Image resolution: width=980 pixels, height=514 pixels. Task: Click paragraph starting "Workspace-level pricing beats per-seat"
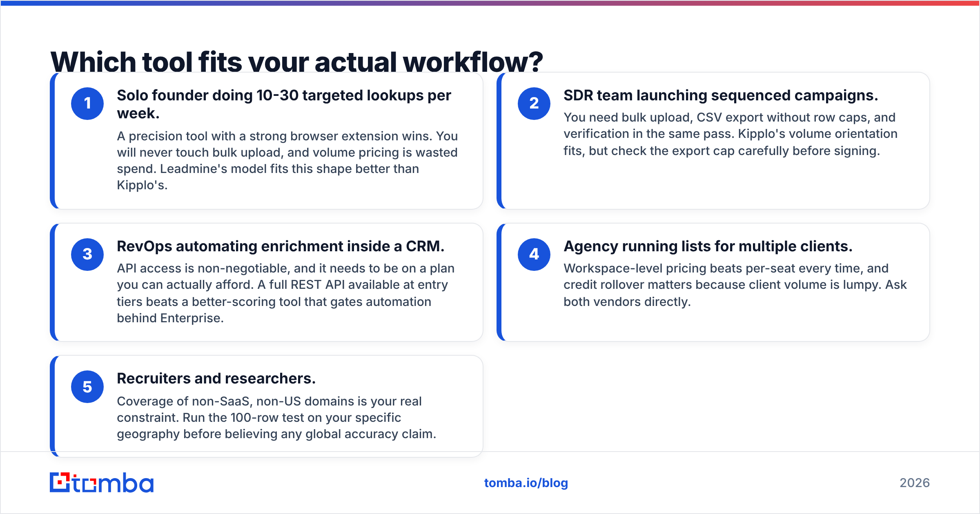735,285
